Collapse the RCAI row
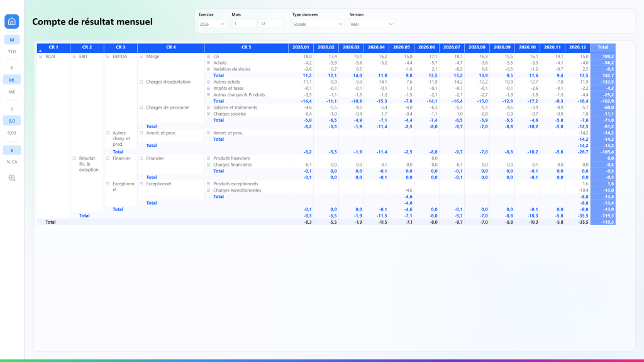Viewport: 644px width, 362px height. click(41, 56)
